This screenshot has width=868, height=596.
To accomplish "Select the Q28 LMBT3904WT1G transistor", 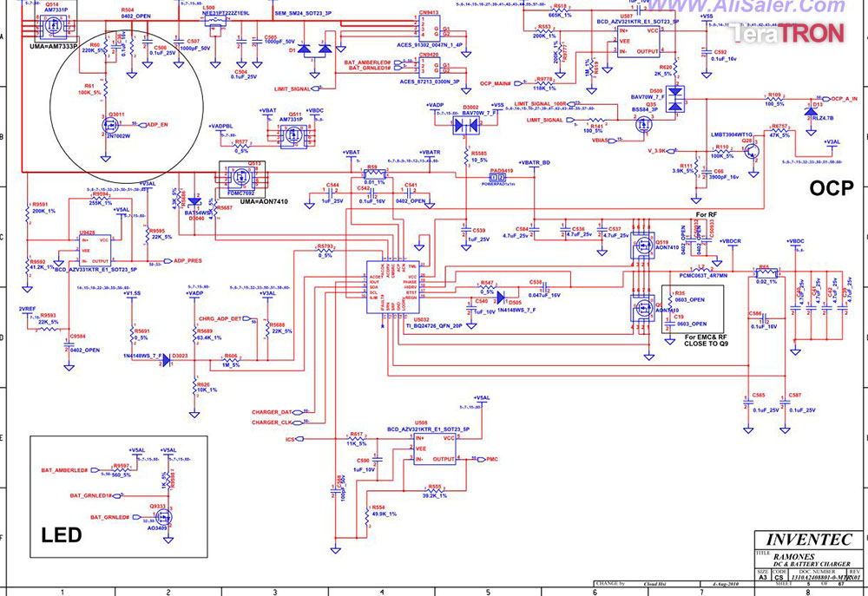I will (752, 150).
